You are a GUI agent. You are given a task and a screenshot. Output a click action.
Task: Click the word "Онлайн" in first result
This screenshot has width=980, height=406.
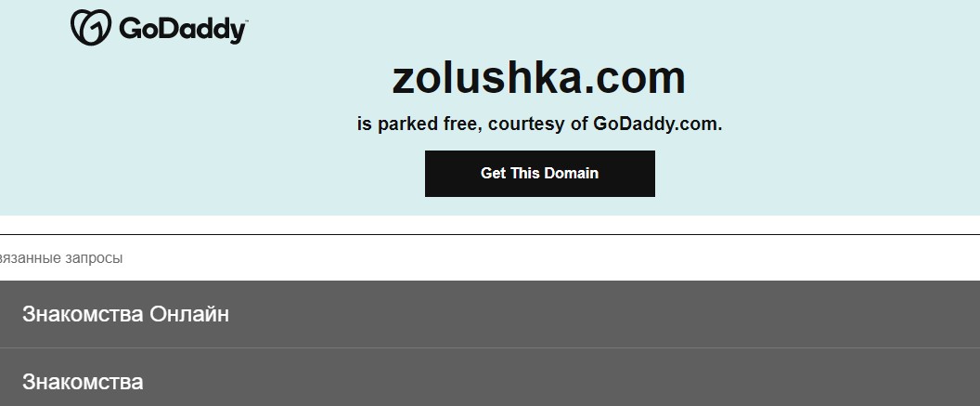[x=188, y=314]
